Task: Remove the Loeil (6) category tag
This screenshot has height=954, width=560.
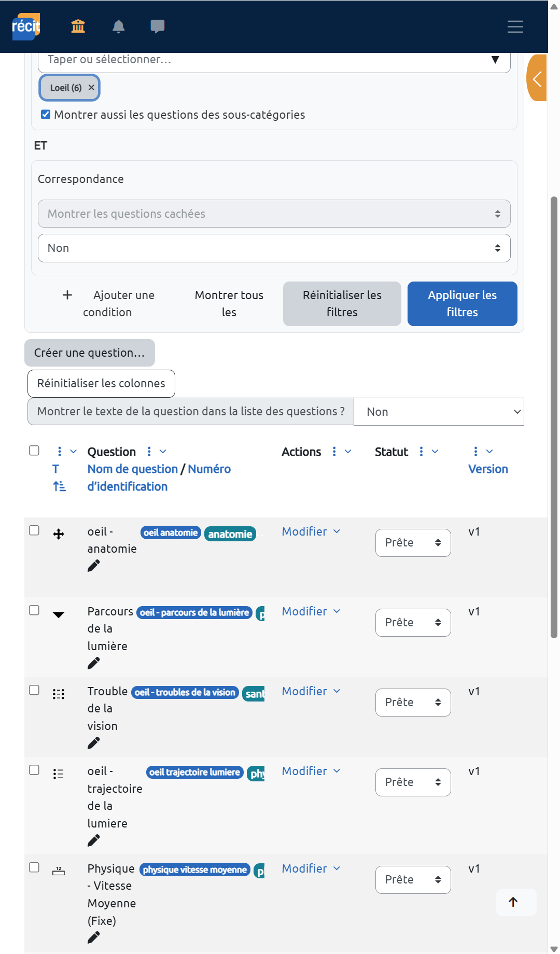Action: (x=91, y=88)
